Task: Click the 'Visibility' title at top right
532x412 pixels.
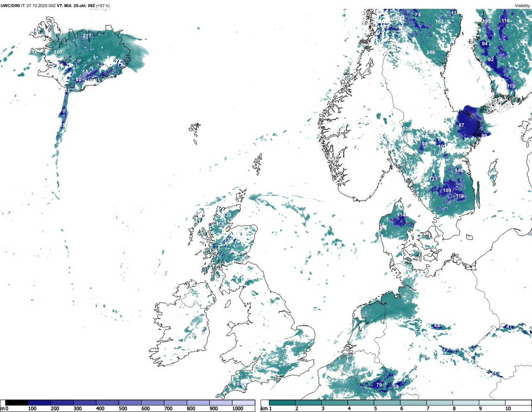Action: pos(522,5)
